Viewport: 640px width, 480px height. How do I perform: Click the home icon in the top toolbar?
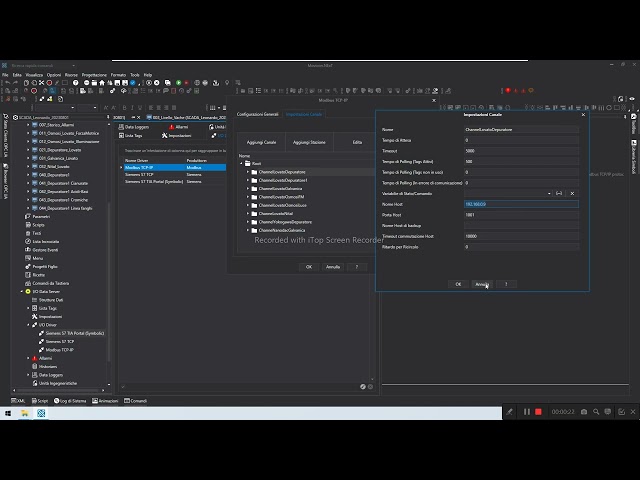[102, 82]
